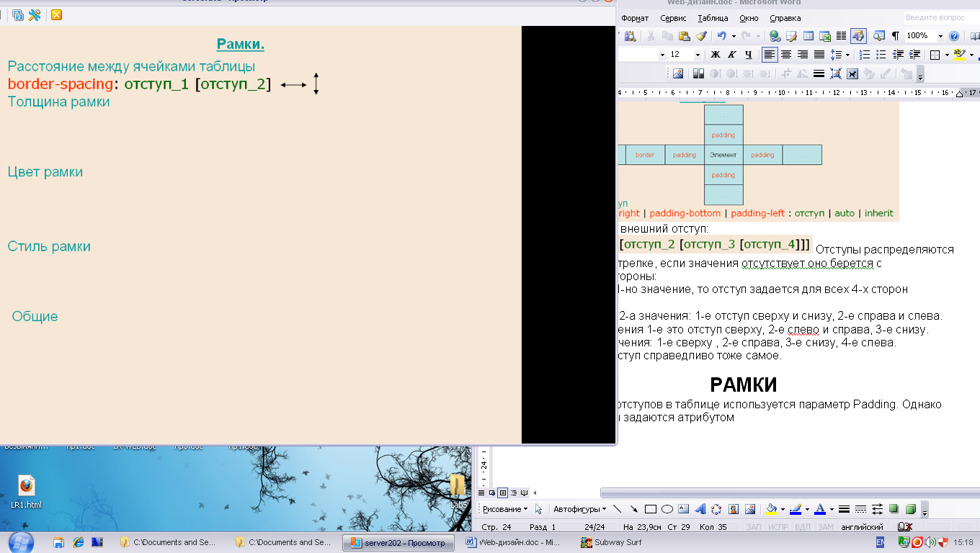Screen dimensions: 980x553
Task: Open font size 12 dropdown
Action: [698, 55]
